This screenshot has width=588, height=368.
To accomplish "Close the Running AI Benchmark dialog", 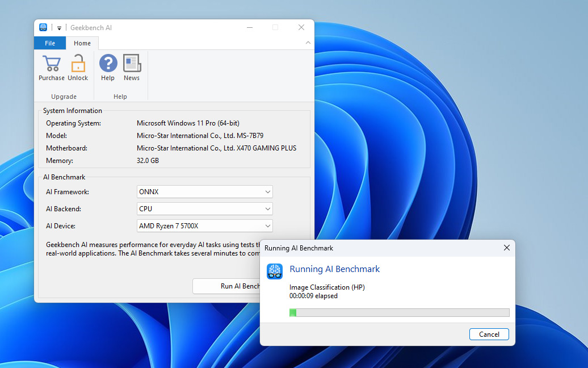I will [507, 248].
